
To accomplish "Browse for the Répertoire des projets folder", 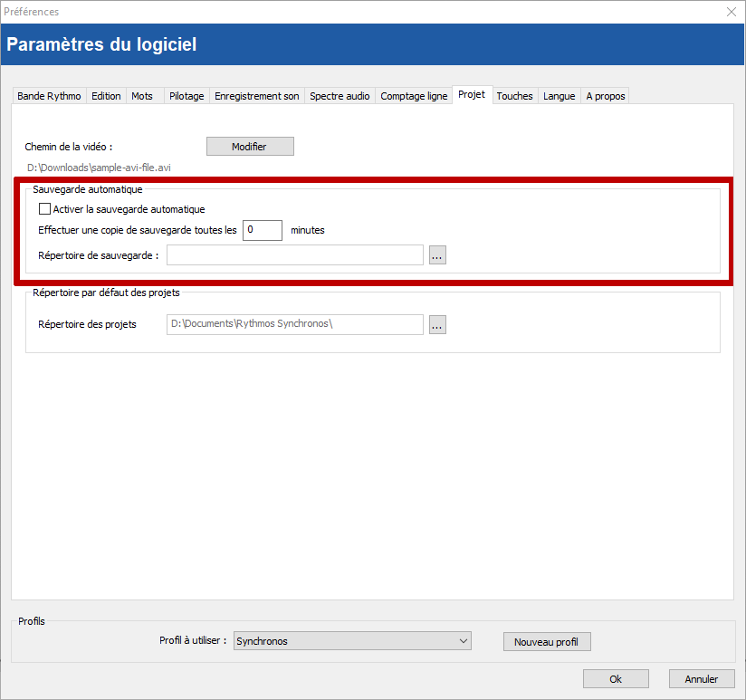I will pyautogui.click(x=437, y=324).
